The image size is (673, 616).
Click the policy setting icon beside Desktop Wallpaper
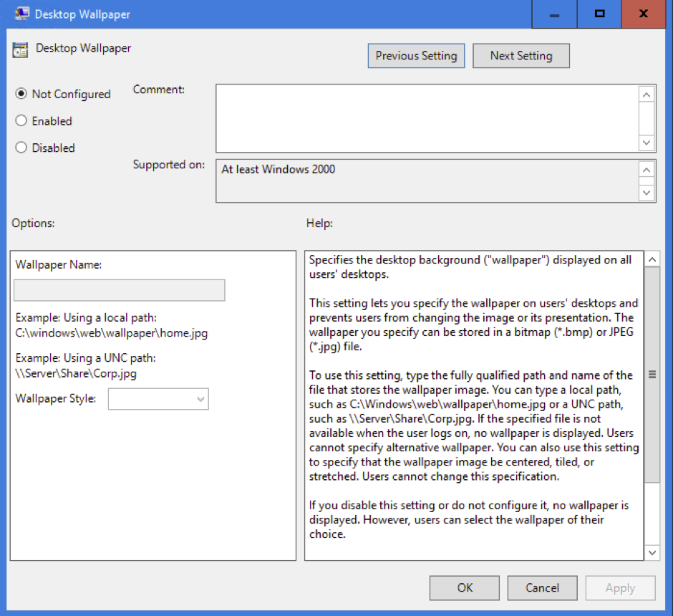[x=21, y=49]
